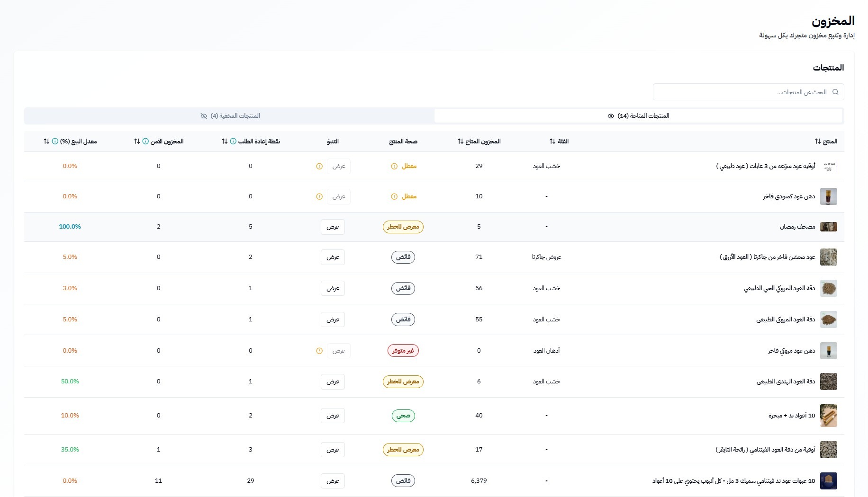Click the sort arrows for معدل البيع (%) column
This screenshot has height=497, width=868.
tap(46, 142)
